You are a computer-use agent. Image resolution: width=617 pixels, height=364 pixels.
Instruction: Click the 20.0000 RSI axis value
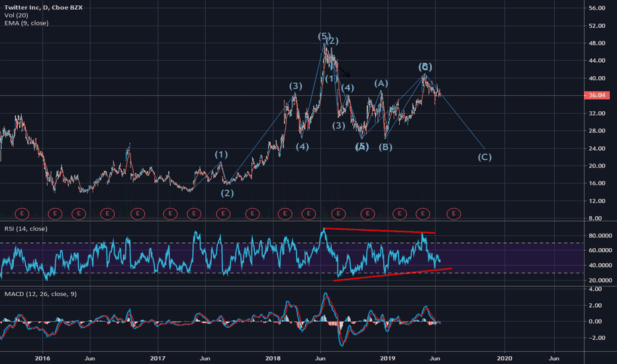(600, 280)
